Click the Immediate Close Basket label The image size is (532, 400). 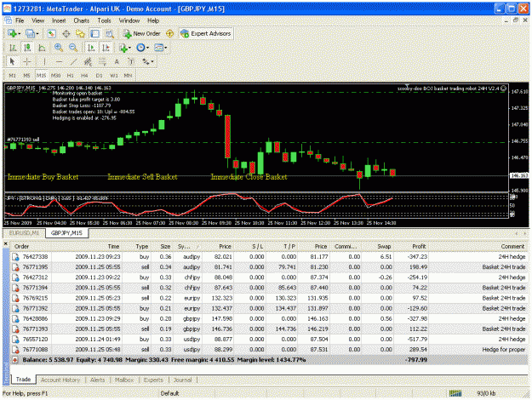point(249,177)
